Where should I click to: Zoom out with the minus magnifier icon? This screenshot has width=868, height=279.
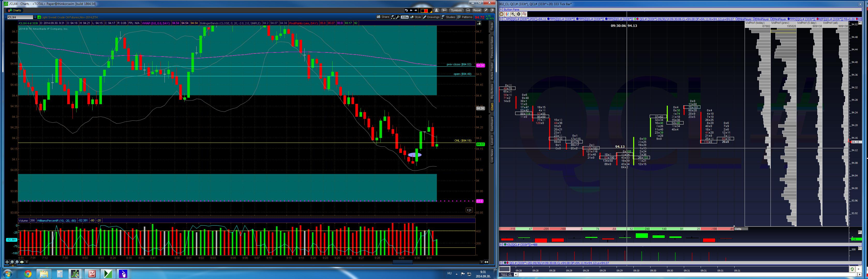point(17,262)
